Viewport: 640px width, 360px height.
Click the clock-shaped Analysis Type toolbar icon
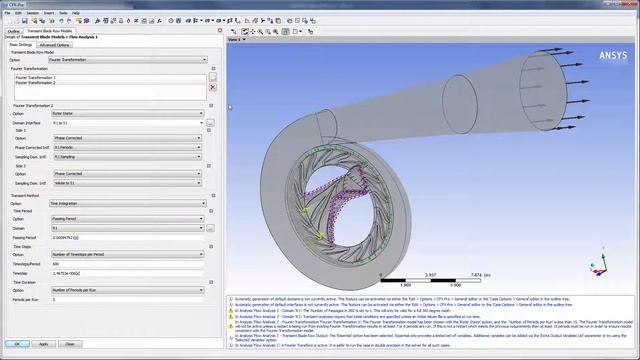pos(171,20)
